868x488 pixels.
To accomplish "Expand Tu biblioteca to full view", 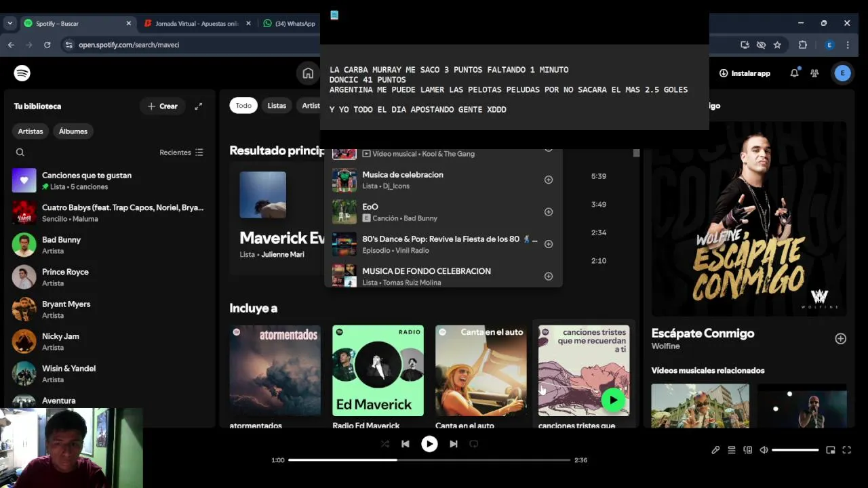I will click(x=199, y=106).
